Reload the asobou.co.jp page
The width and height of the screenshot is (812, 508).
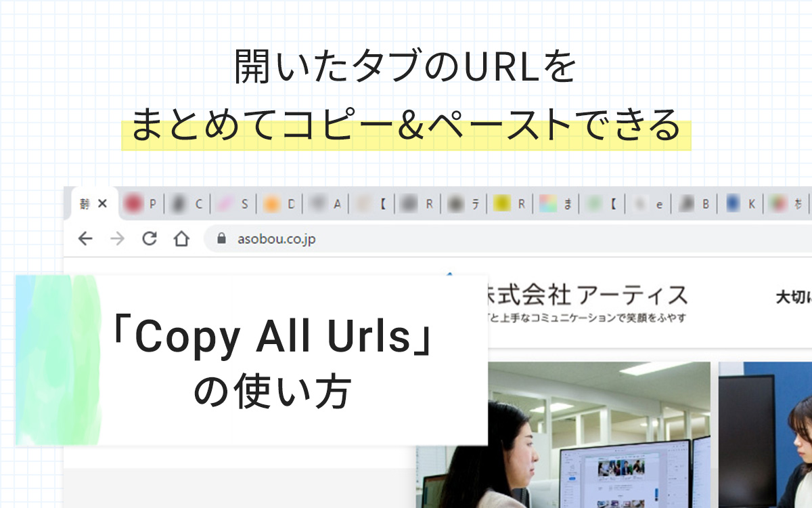(150, 238)
